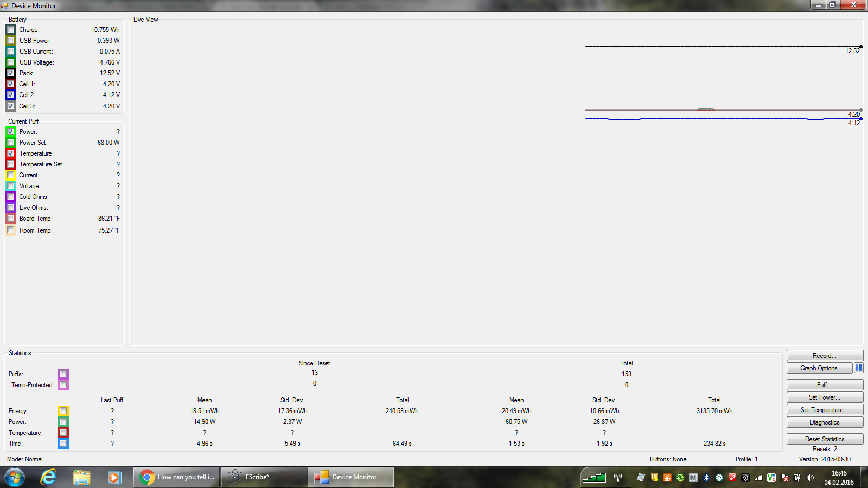
Task: Enable the Charge graph checkbox
Action: (x=11, y=30)
